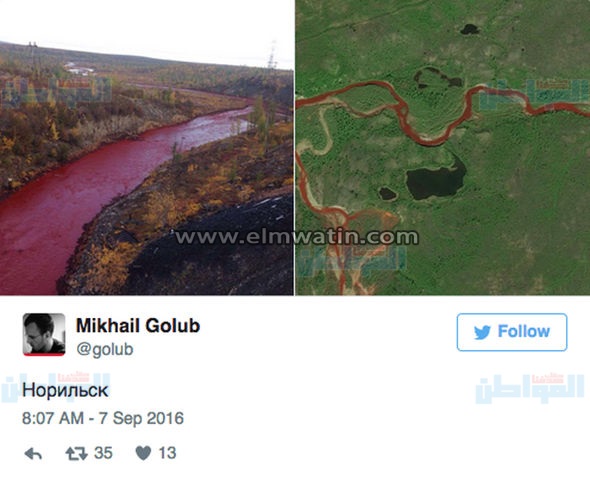Screen dimensions: 590x480
Task: Click the faded watermark on the left photo
Action: click(56, 92)
